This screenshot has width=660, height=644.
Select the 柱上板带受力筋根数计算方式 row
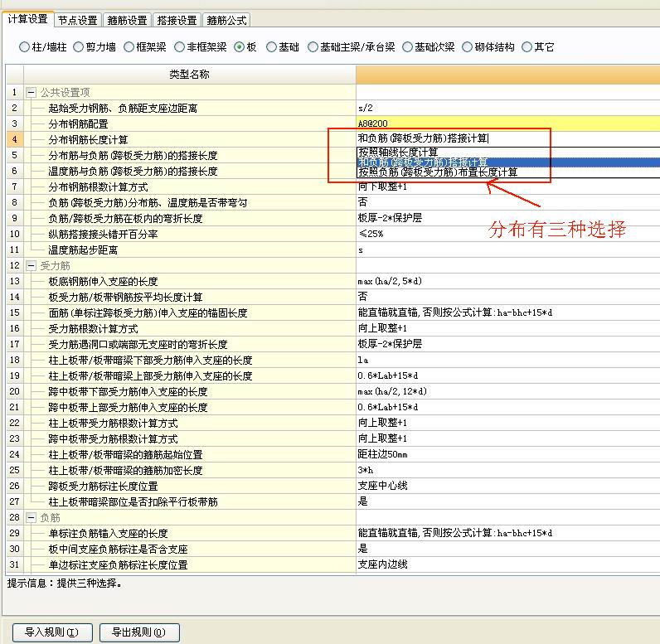189,423
